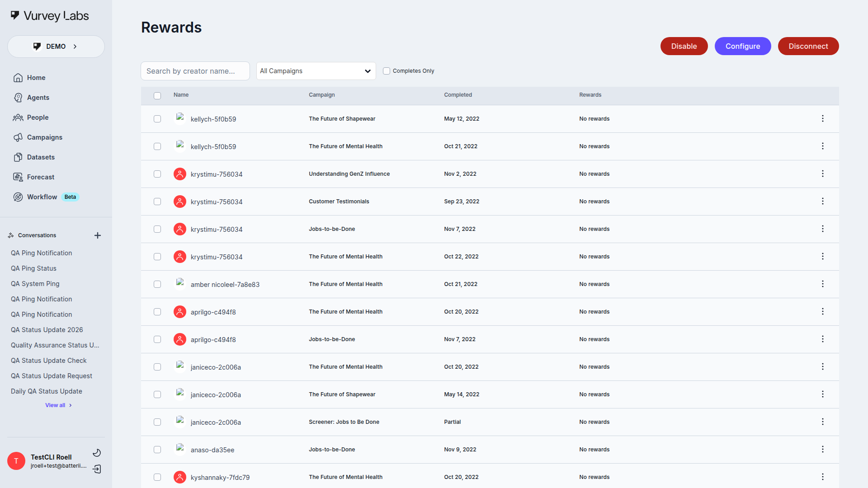The width and height of the screenshot is (868, 488).
Task: Open the Workflow Beta menu item
Action: coord(42,197)
